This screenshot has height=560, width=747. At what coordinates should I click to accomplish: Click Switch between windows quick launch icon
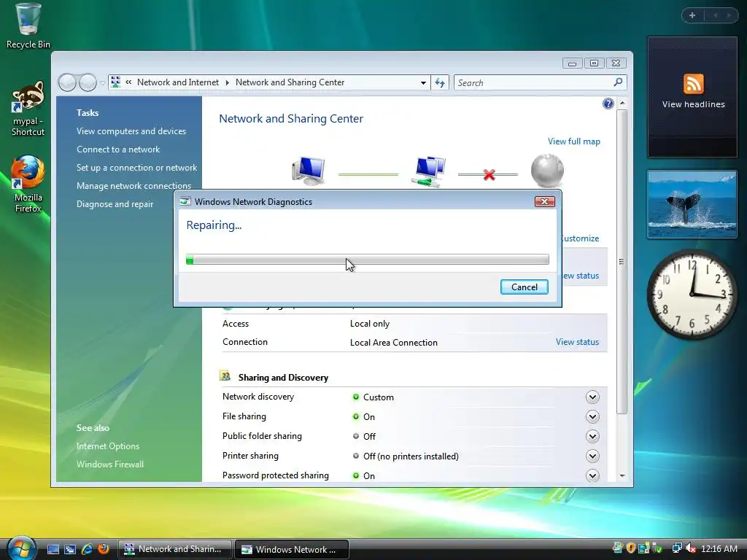[70, 549]
